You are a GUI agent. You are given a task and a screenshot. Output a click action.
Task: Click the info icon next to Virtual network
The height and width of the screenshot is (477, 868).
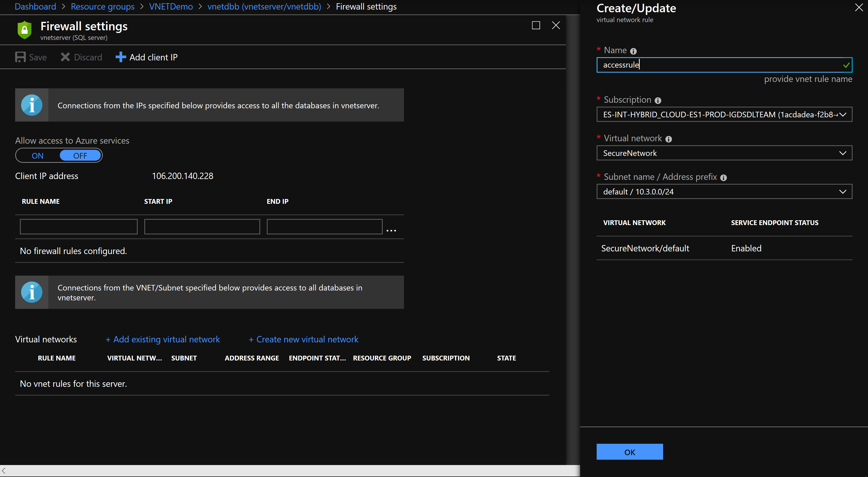668,139
